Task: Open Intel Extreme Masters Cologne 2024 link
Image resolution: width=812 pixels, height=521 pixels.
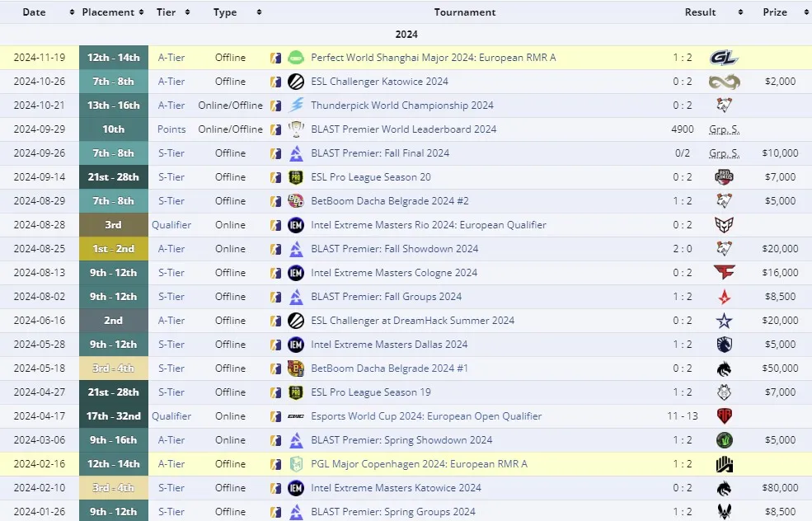Action: (x=393, y=272)
